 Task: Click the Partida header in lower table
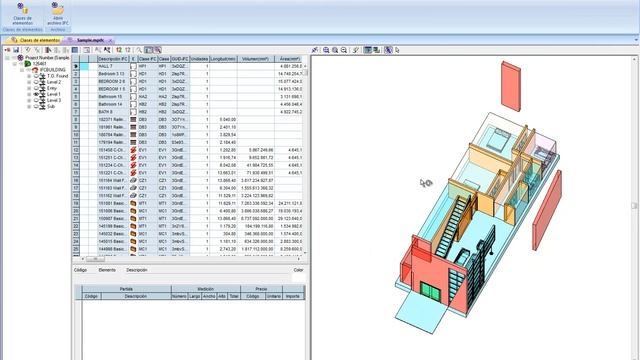126,289
